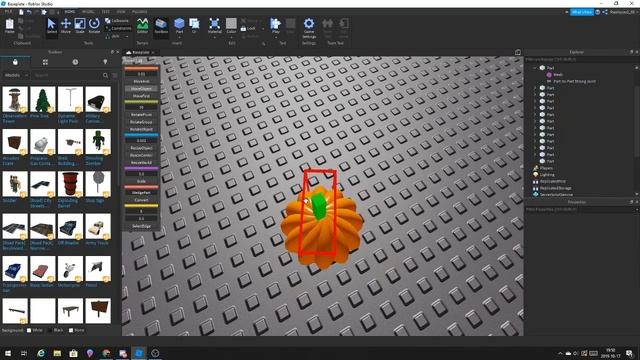The height and width of the screenshot is (360, 640).
Task: Open File Explorer from taskbar
Action: 57,353
